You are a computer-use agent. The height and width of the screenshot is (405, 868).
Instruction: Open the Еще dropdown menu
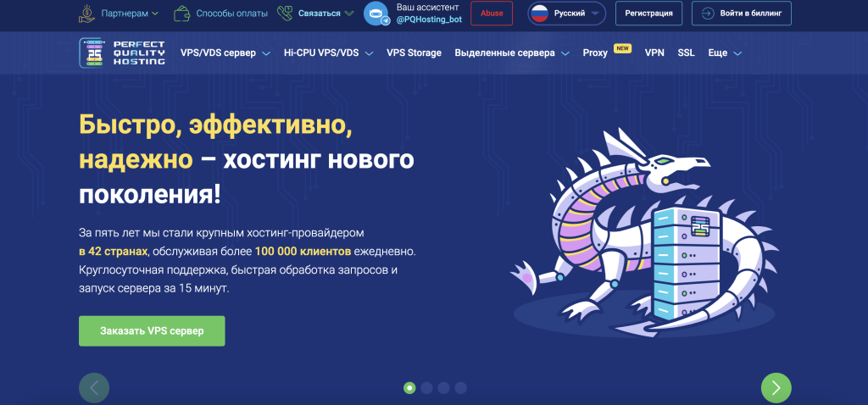725,53
